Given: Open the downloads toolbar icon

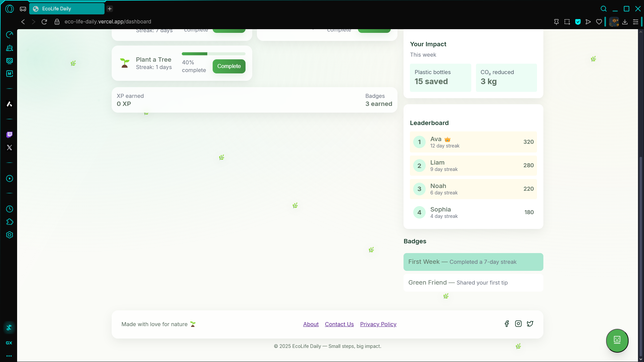Looking at the screenshot, I should click(625, 22).
